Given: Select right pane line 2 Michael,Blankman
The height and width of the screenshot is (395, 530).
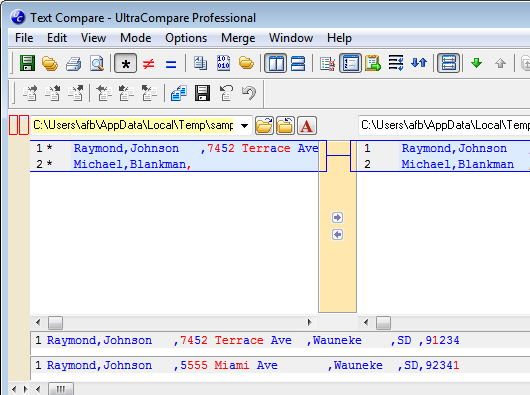Looking at the screenshot, I should click(443, 164).
